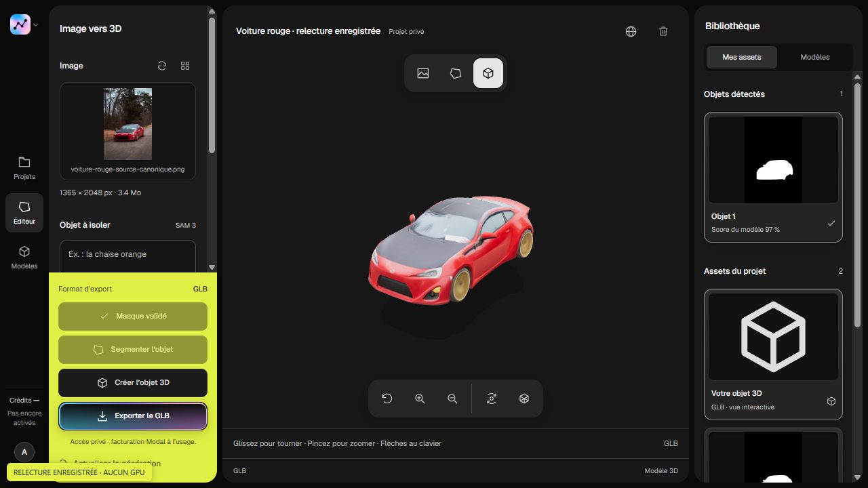Toggle the checkmark on the Objet 1 card
The height and width of the screenshot is (488, 868).
(x=831, y=223)
